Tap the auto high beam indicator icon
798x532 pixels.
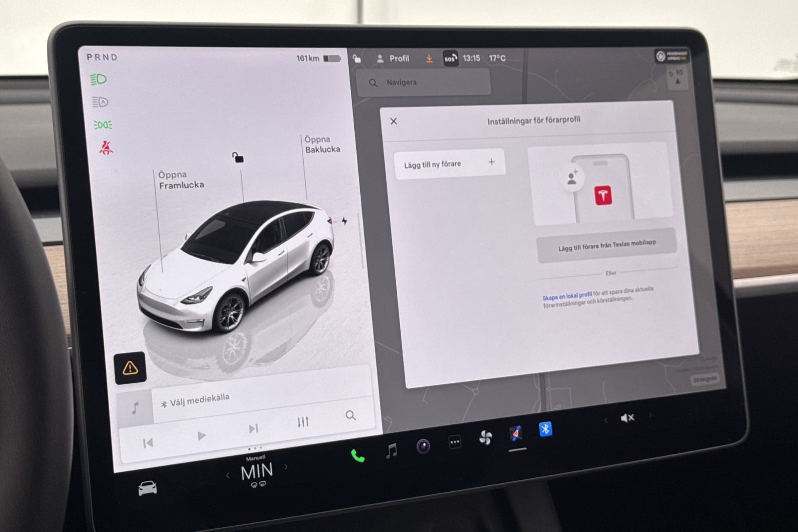[x=100, y=102]
